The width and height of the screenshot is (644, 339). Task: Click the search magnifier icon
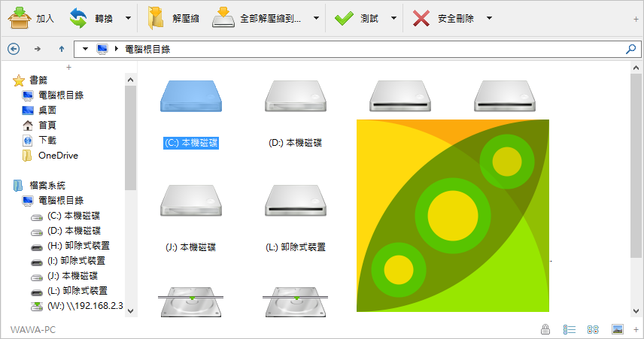630,50
